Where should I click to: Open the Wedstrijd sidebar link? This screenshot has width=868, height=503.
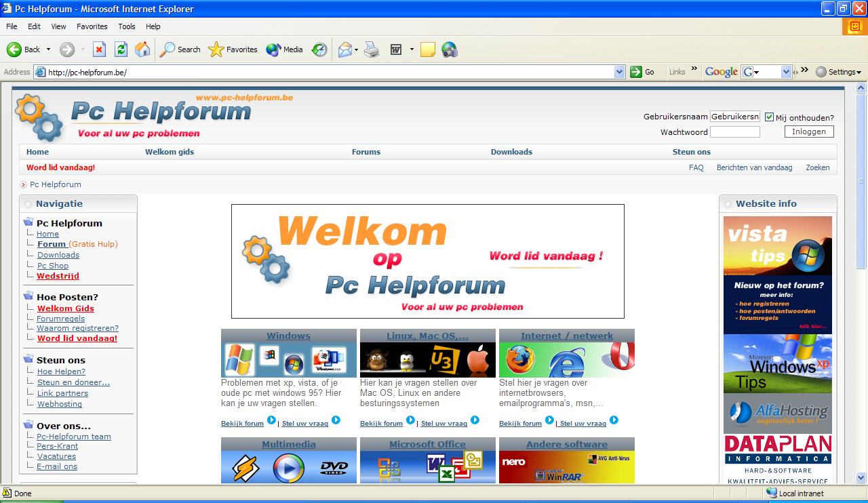coord(58,276)
